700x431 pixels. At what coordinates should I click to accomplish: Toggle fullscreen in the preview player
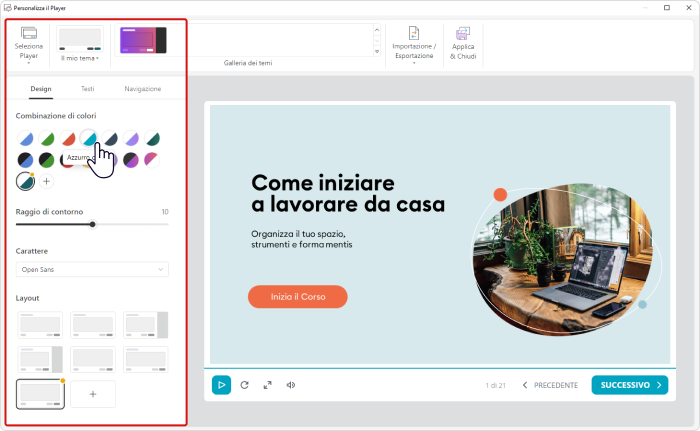click(x=267, y=385)
